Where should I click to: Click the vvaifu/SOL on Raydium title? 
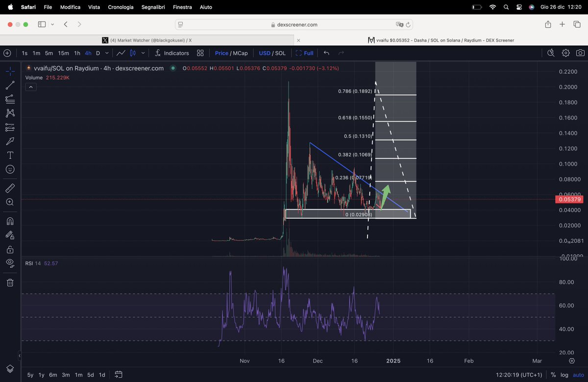pyautogui.click(x=98, y=68)
